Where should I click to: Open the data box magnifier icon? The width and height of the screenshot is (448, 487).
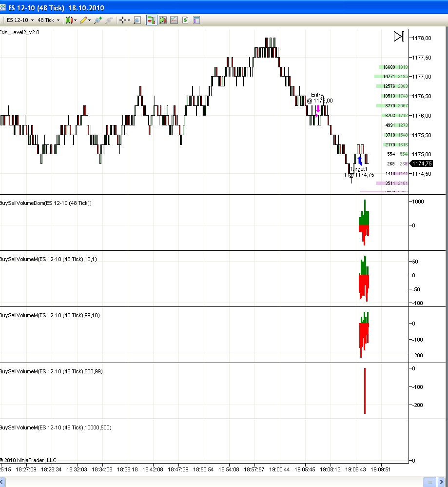[137, 20]
